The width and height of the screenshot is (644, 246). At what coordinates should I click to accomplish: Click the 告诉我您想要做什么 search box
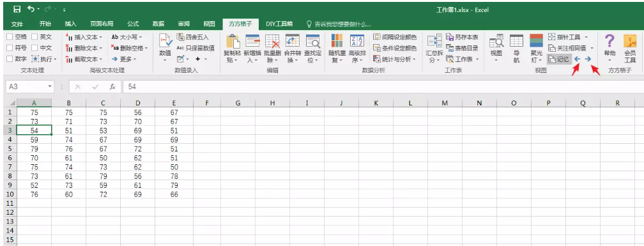tap(339, 24)
